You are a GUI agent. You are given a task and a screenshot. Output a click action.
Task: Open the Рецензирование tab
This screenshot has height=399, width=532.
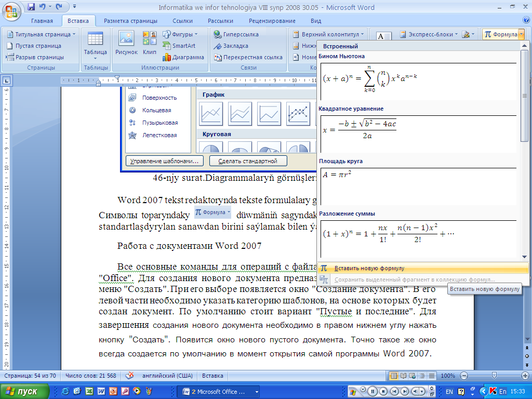pos(272,21)
